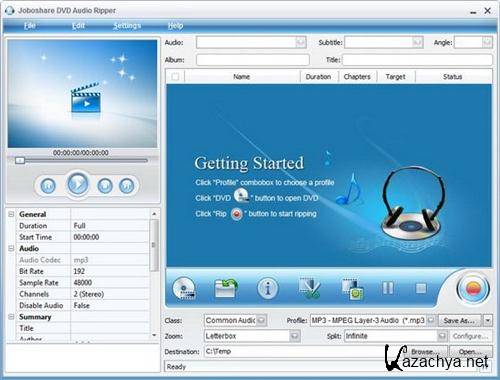Click the last round preview player button
The width and height of the screenshot is (500, 380).
(x=127, y=186)
